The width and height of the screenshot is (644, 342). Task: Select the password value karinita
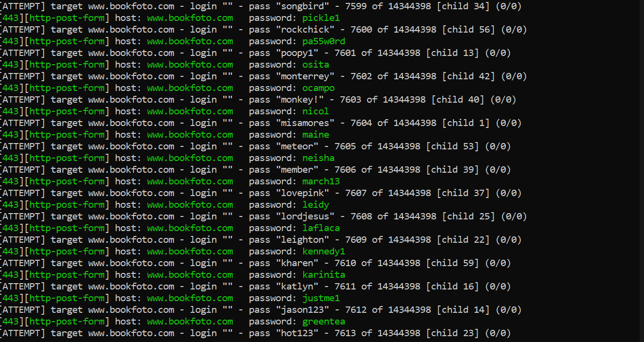[324, 275]
